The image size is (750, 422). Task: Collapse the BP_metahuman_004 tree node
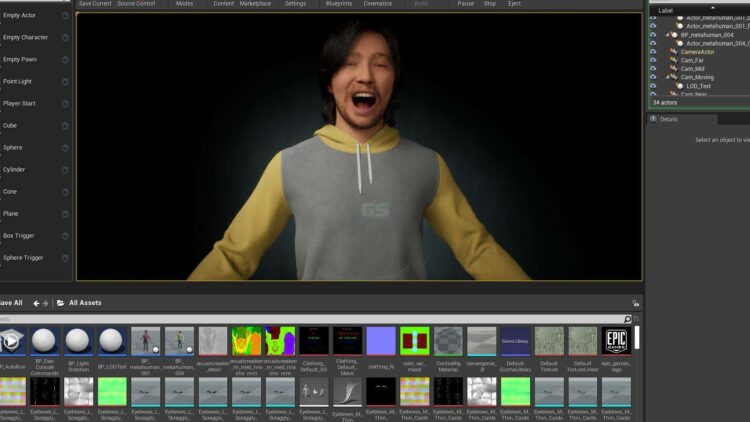click(667, 35)
